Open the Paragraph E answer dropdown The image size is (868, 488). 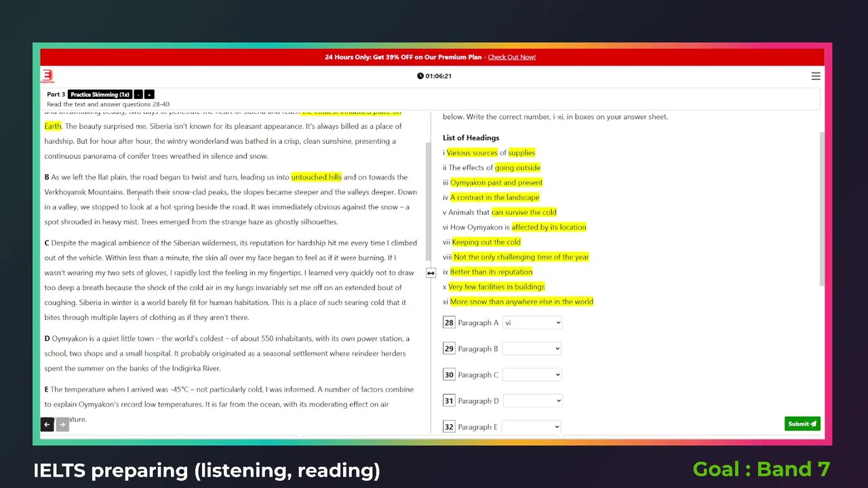point(531,426)
